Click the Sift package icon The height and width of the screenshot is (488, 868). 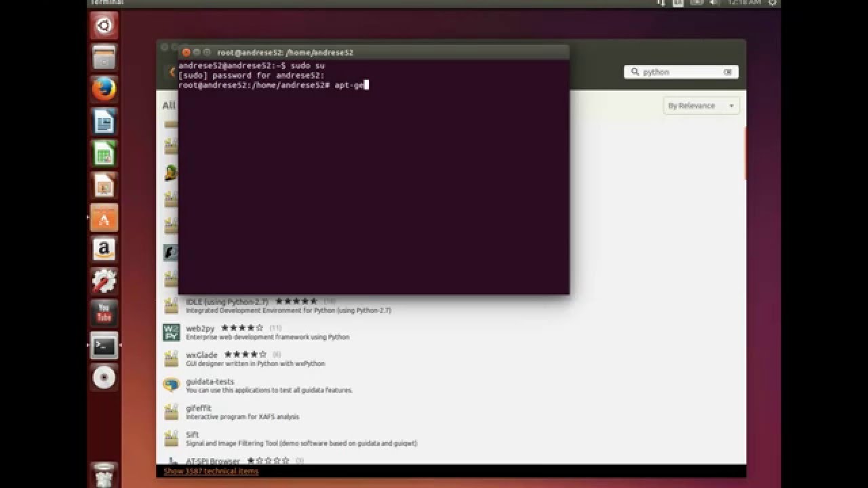point(171,439)
